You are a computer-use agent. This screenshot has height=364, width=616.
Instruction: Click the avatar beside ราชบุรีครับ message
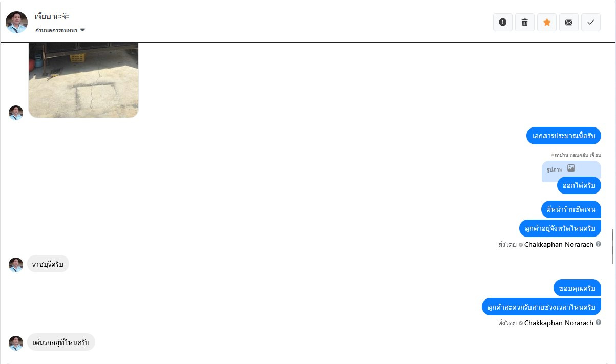(16, 265)
